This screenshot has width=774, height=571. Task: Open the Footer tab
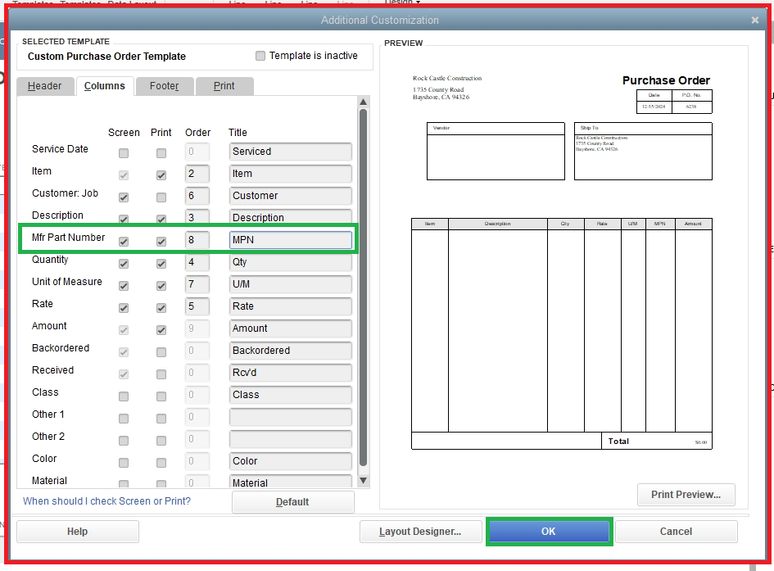164,86
